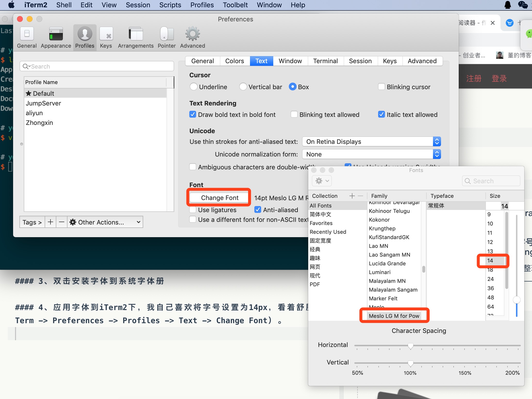Image resolution: width=532 pixels, height=399 pixels.
Task: Open the Appearance preferences pane
Action: click(x=56, y=38)
